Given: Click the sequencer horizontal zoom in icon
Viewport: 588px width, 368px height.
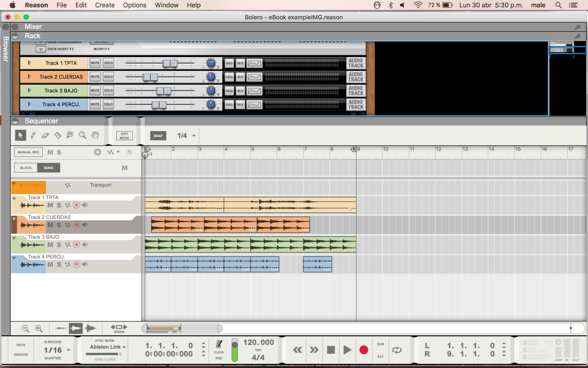Looking at the screenshot, I should click(39, 329).
